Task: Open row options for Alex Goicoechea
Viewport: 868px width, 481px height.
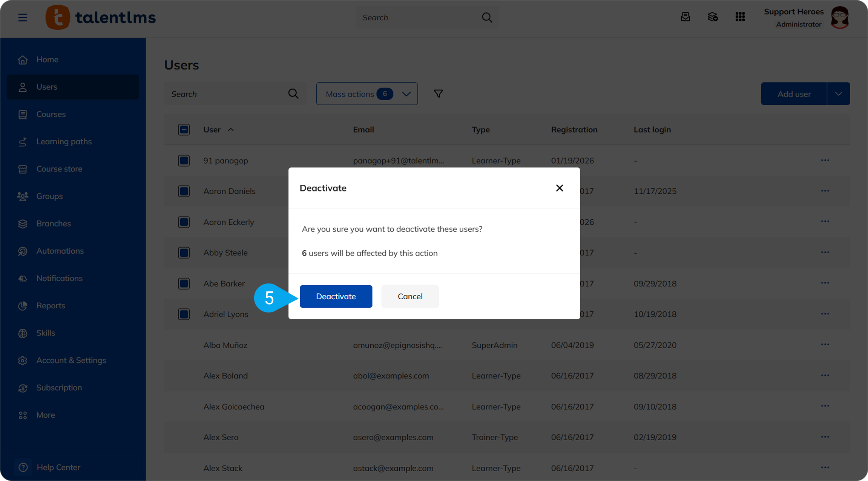Action: click(825, 406)
